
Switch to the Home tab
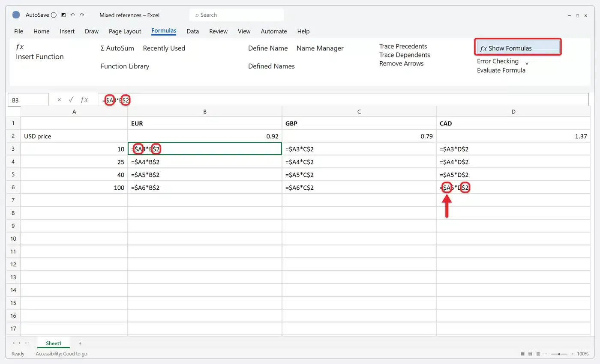click(x=41, y=31)
